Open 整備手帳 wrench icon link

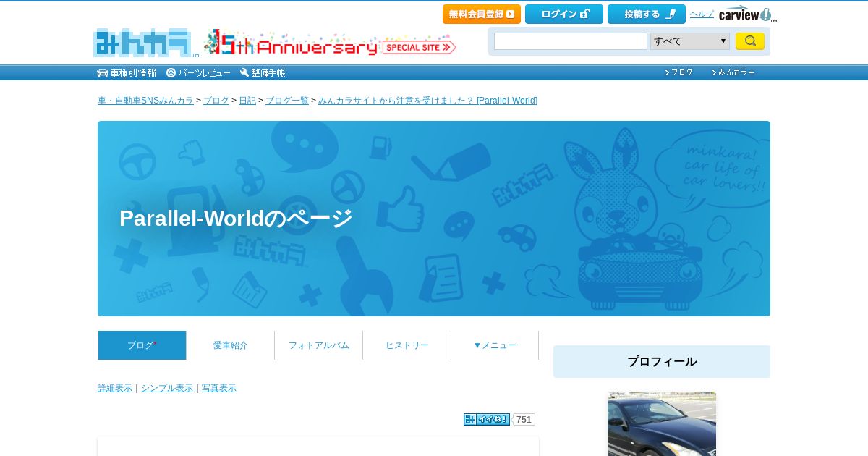[x=263, y=72]
